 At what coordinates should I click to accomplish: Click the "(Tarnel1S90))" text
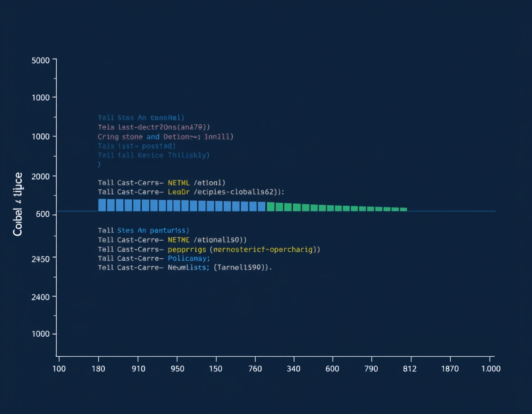(242, 268)
